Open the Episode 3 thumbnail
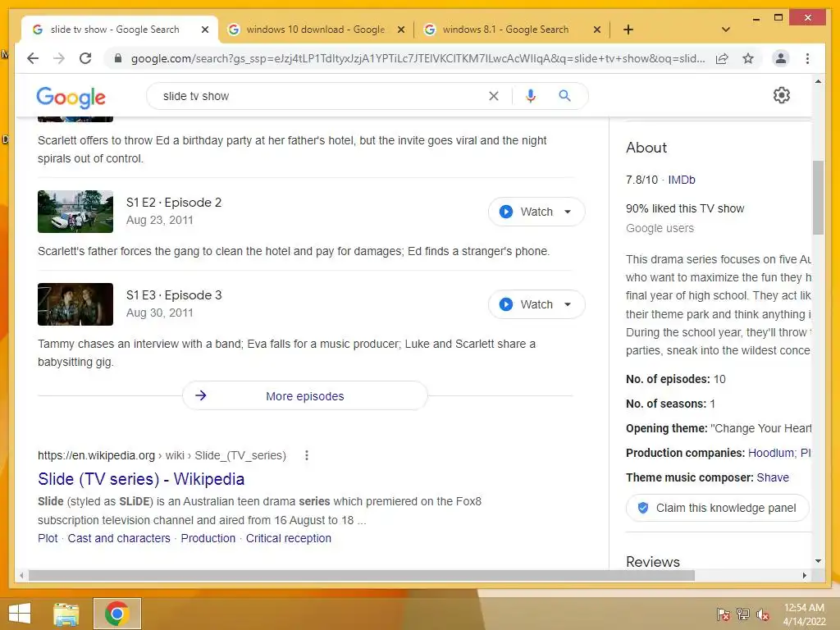The width and height of the screenshot is (840, 630). click(75, 304)
